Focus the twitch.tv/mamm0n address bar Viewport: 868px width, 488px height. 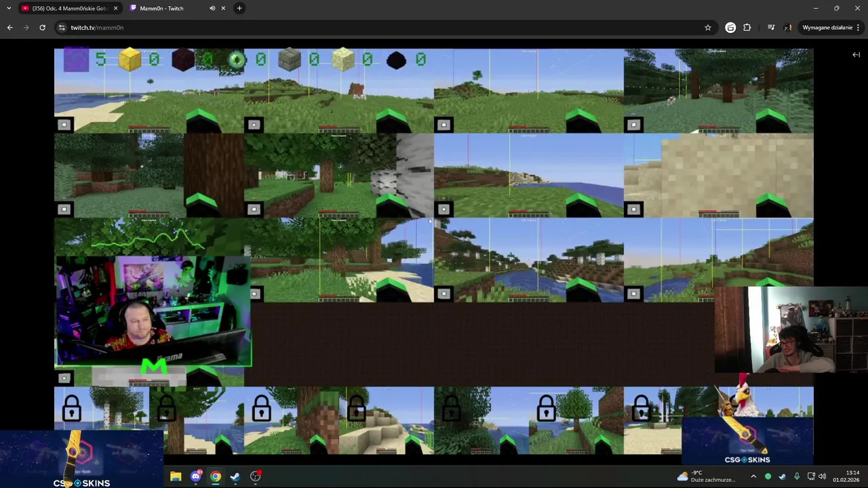coord(380,27)
